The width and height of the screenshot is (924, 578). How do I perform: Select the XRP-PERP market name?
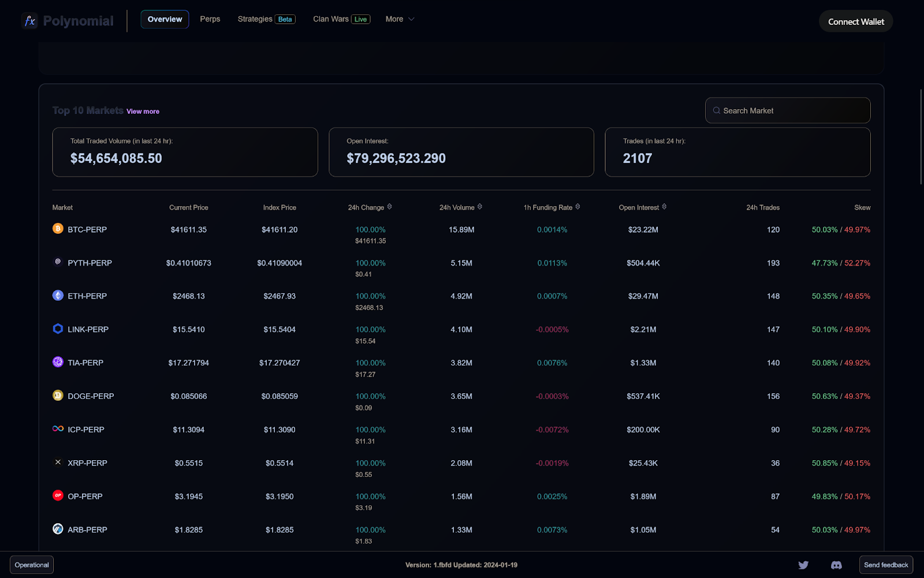coord(87,463)
